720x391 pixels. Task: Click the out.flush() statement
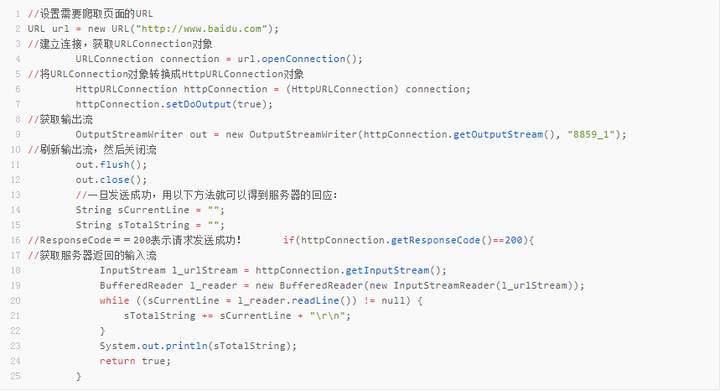tap(112, 165)
